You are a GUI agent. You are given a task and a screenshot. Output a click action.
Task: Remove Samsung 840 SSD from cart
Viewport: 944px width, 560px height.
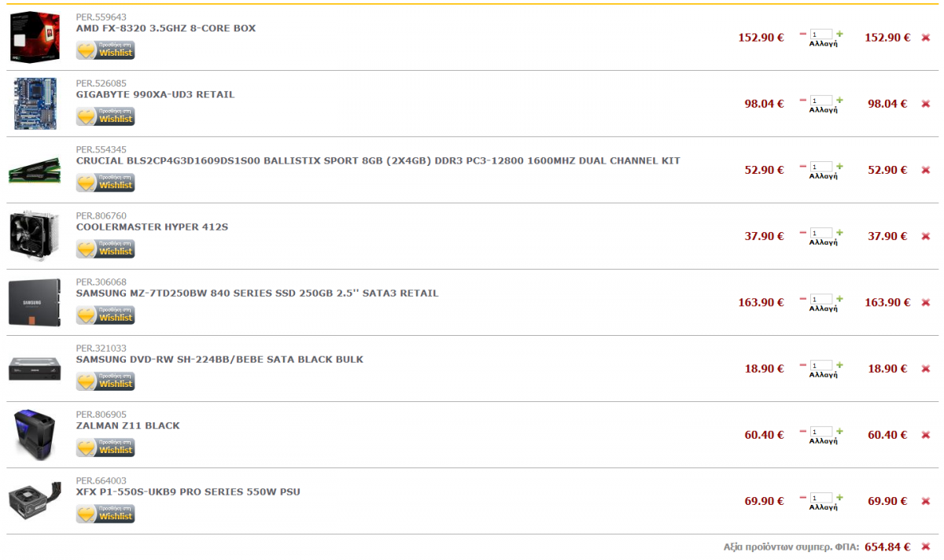[925, 303]
